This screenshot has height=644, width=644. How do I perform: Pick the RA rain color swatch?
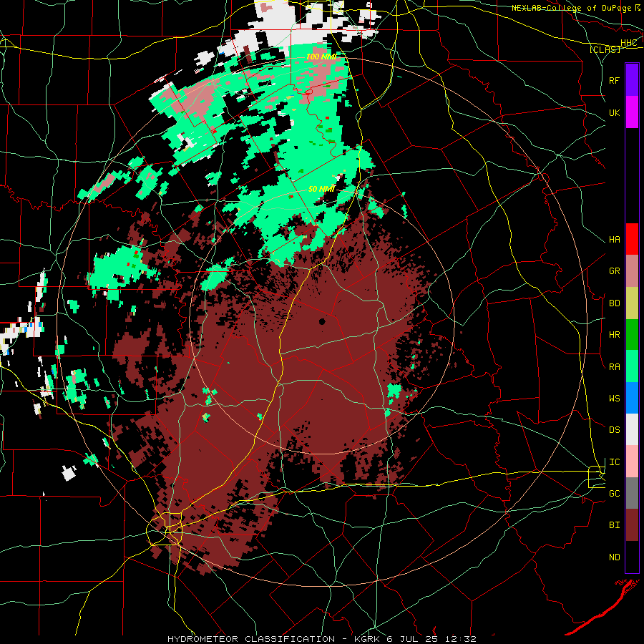pyautogui.click(x=632, y=366)
